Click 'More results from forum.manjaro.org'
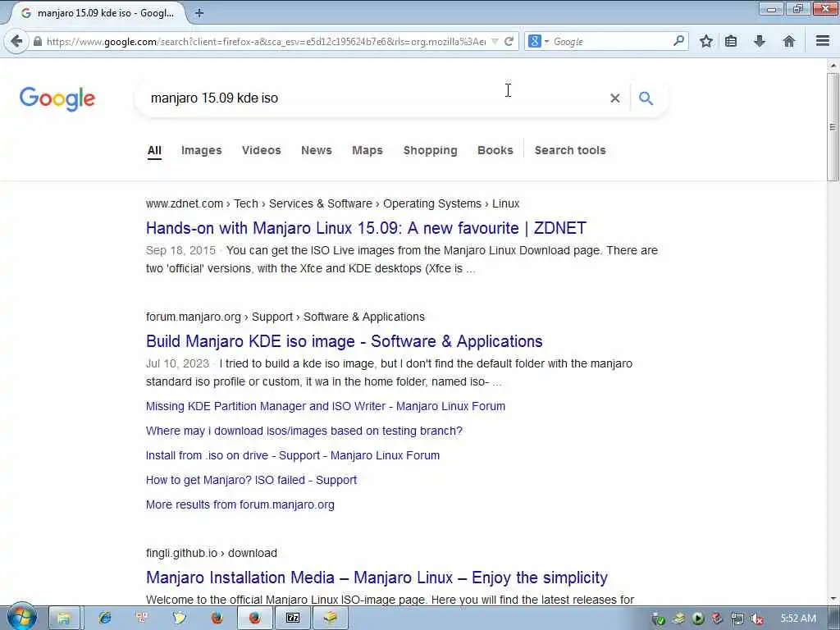The width and height of the screenshot is (840, 630). 240,504
